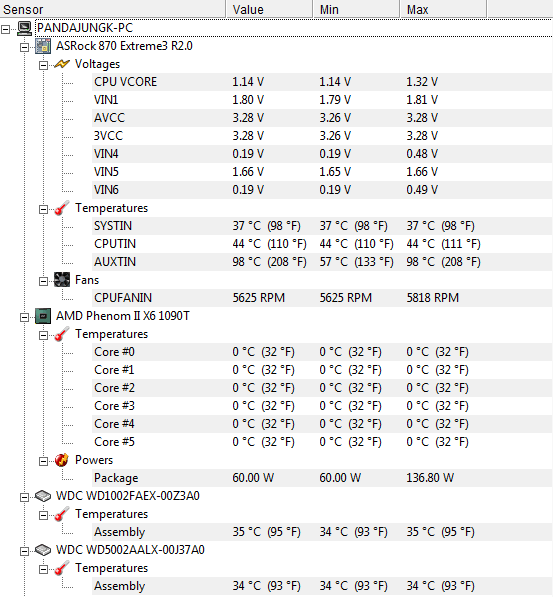Collapse the Voltages section
The width and height of the screenshot is (553, 597).
(43, 65)
